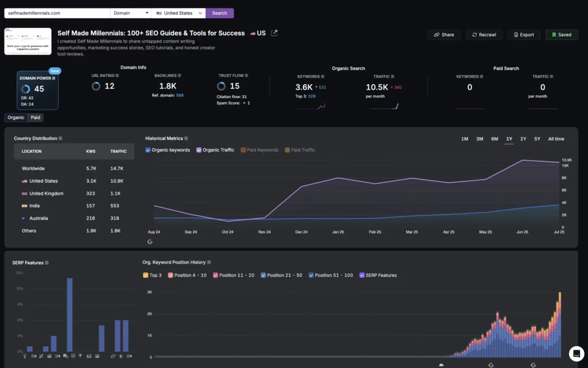Open the live chat bubble in the corner
This screenshot has width=588, height=368.
point(577,354)
